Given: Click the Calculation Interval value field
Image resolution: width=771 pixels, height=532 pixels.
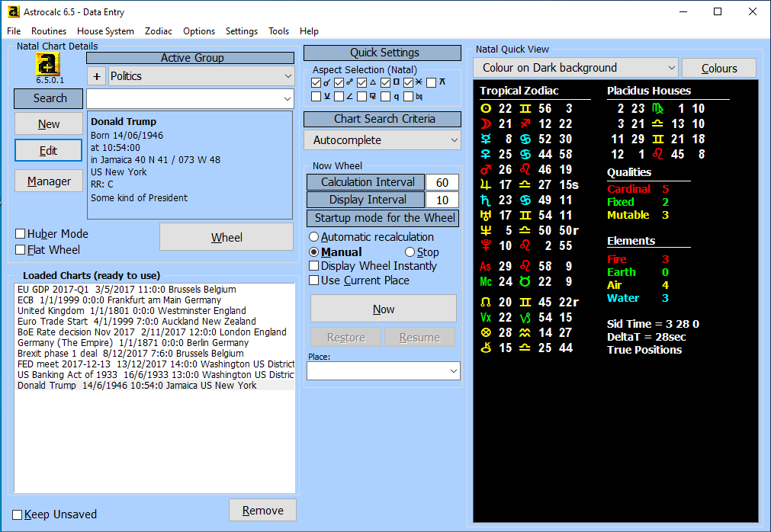Looking at the screenshot, I should pyautogui.click(x=442, y=182).
